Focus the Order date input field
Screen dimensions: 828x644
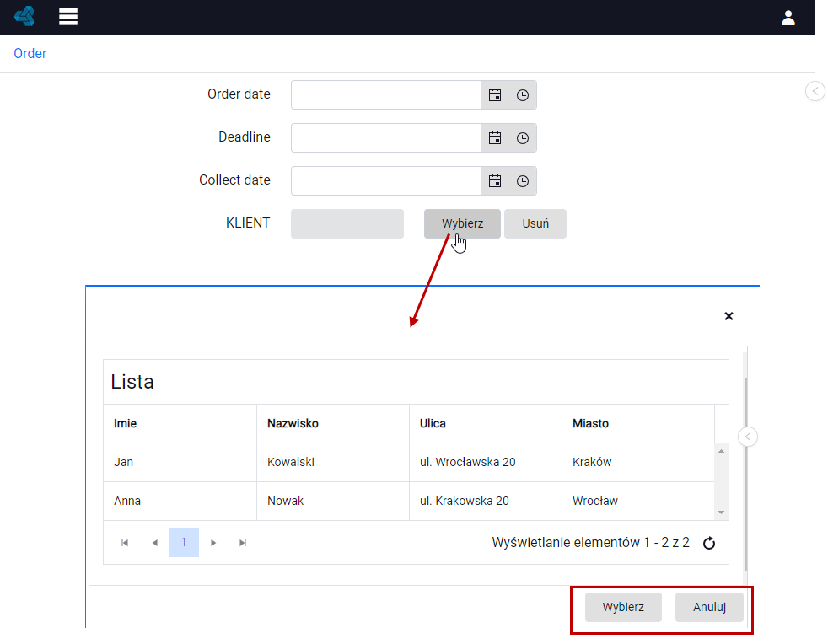pyautogui.click(x=386, y=95)
